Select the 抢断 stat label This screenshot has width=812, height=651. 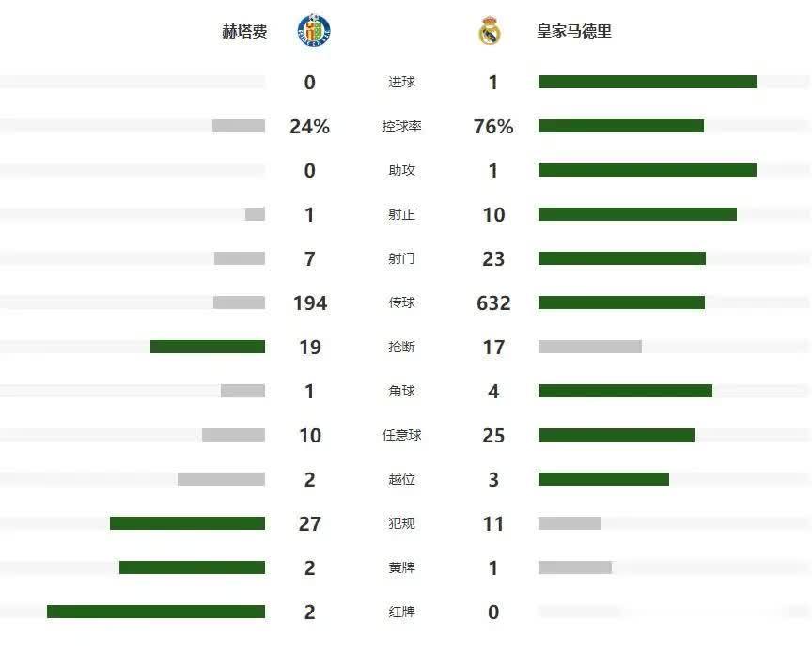click(x=401, y=347)
